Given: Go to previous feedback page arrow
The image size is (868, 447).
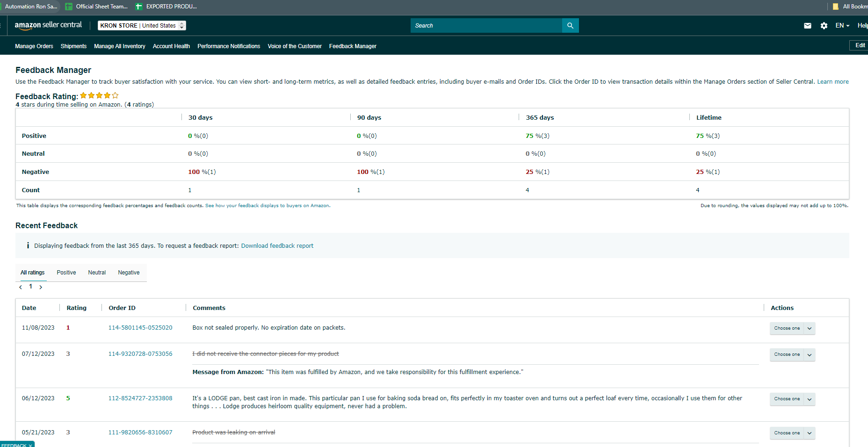Looking at the screenshot, I should 21,287.
